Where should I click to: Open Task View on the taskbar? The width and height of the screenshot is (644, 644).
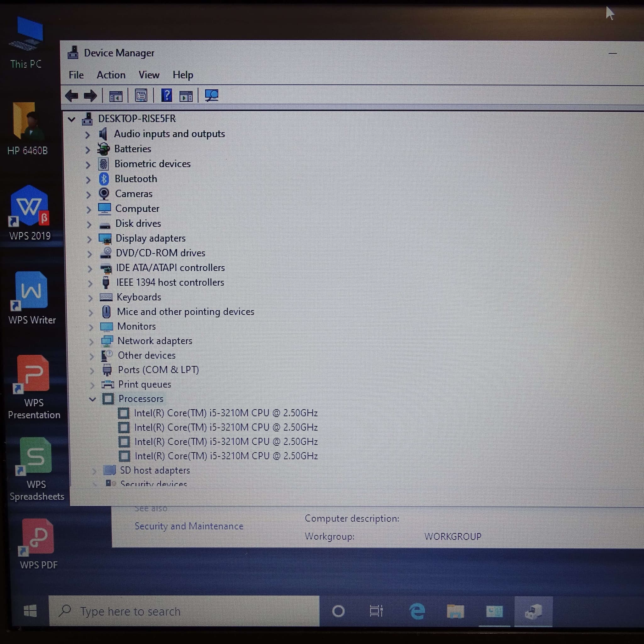pyautogui.click(x=376, y=611)
